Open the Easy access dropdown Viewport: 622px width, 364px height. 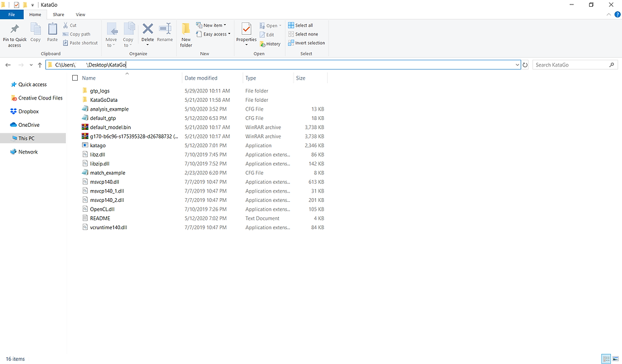213,34
